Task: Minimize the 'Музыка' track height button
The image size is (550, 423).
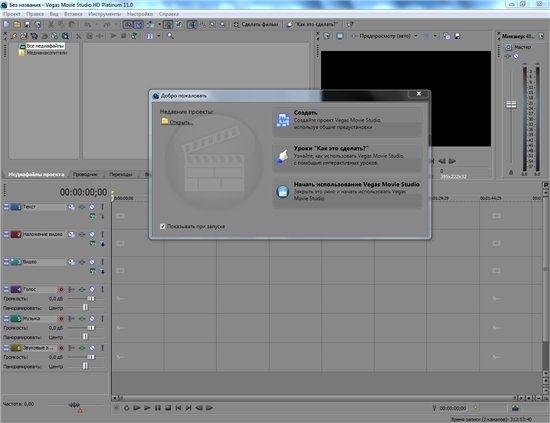Action: point(6,318)
